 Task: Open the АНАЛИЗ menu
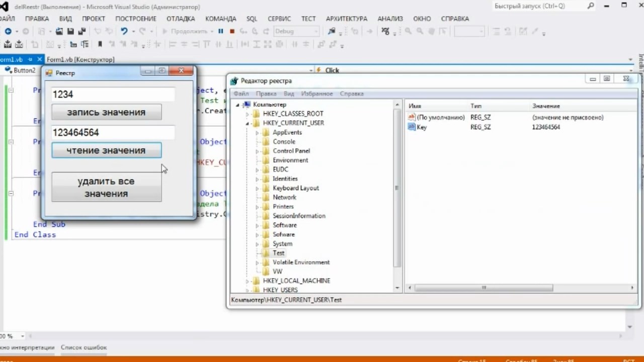coord(390,19)
